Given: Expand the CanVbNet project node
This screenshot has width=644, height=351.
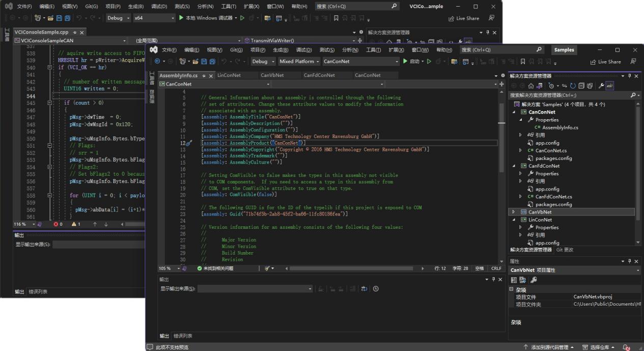Looking at the screenshot, I should point(513,212).
